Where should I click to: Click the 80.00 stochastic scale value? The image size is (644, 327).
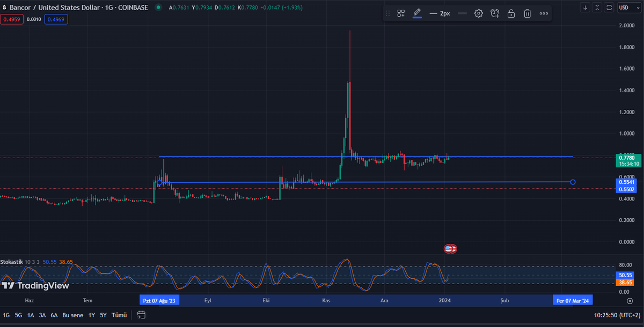[625, 265]
